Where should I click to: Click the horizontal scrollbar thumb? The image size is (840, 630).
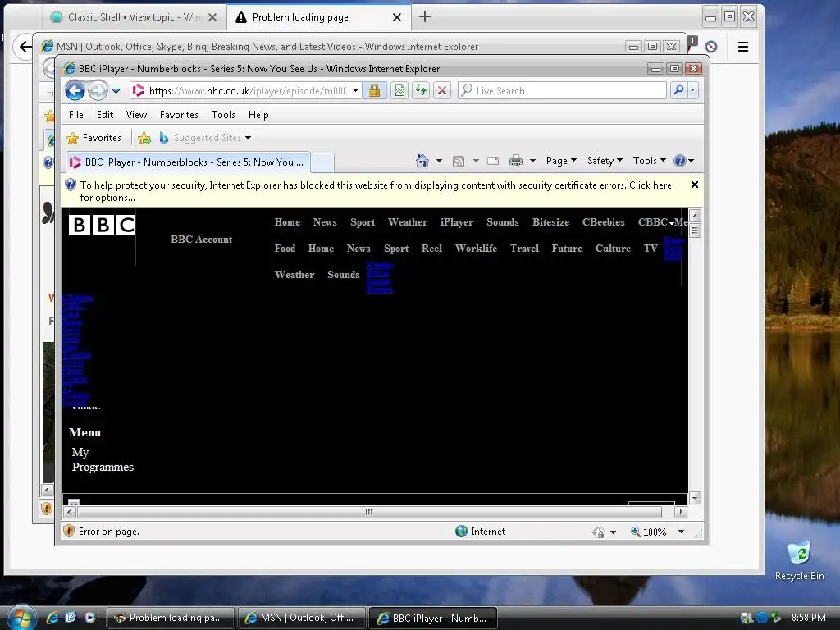coord(370,512)
